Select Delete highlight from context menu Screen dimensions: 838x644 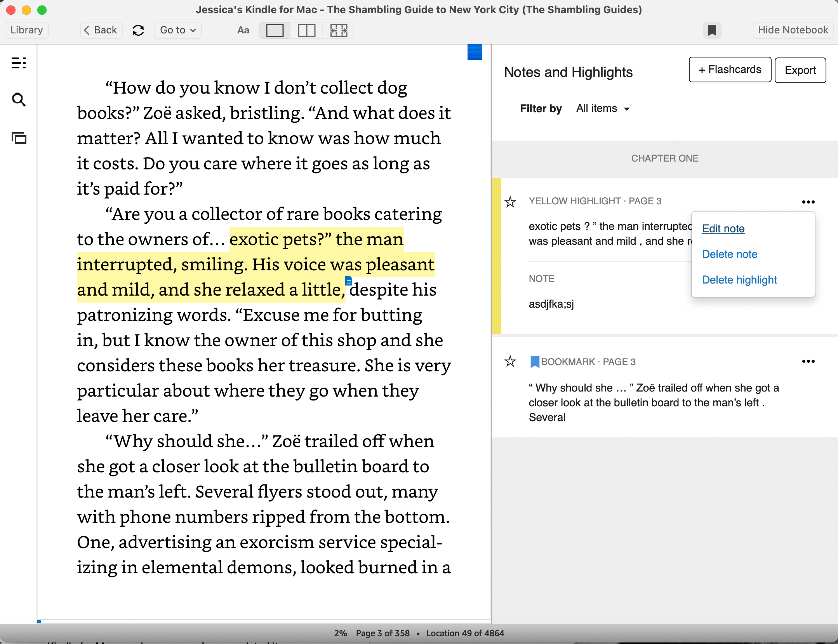tap(739, 279)
